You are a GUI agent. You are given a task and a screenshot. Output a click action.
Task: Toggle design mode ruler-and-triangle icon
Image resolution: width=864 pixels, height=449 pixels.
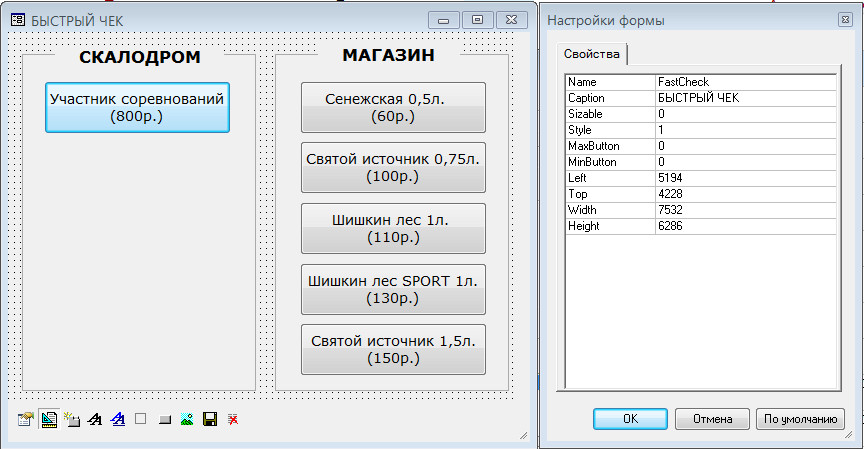49,420
